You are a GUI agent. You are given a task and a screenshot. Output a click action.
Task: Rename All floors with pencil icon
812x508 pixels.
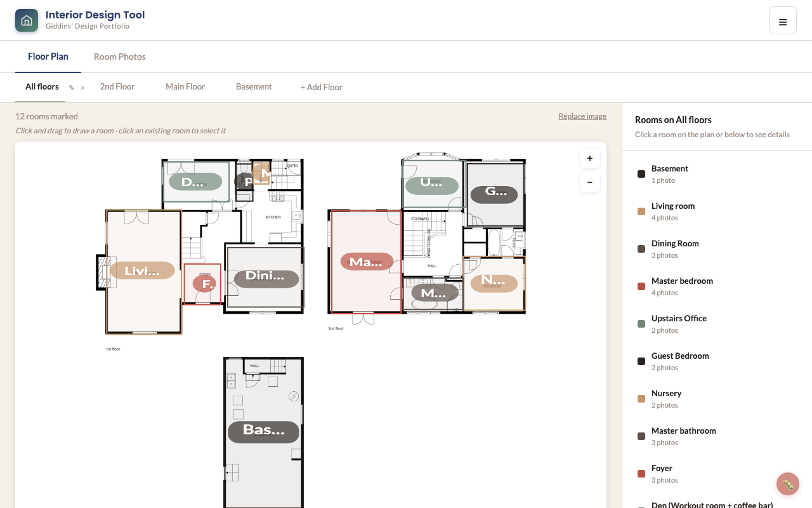(72, 88)
